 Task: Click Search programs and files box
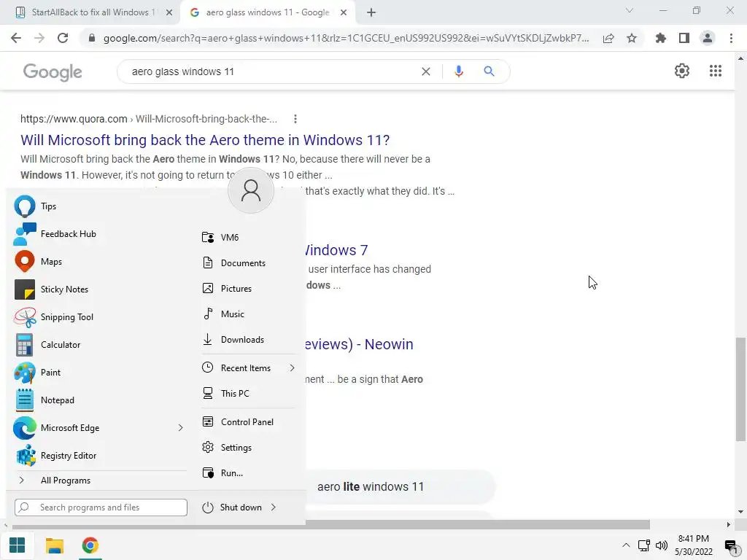pyautogui.click(x=101, y=507)
